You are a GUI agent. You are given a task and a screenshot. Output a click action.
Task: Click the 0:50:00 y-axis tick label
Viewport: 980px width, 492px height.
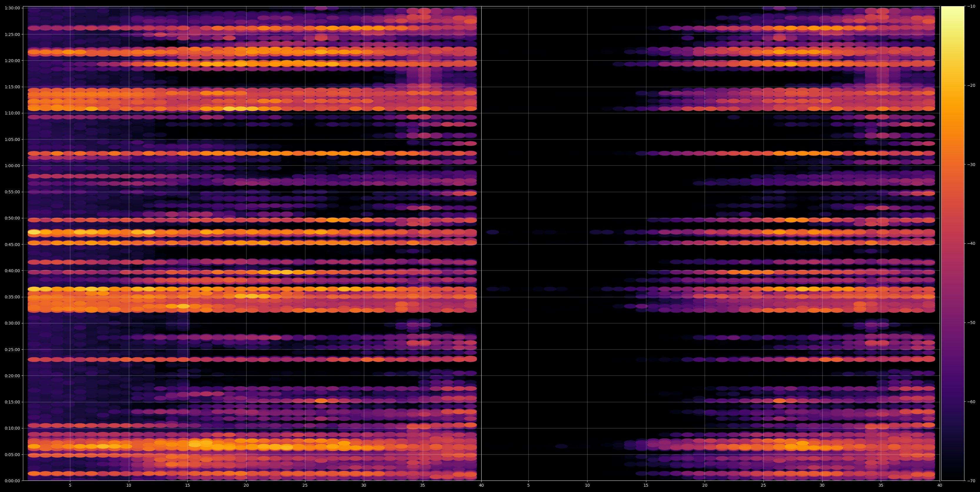pyautogui.click(x=12, y=218)
